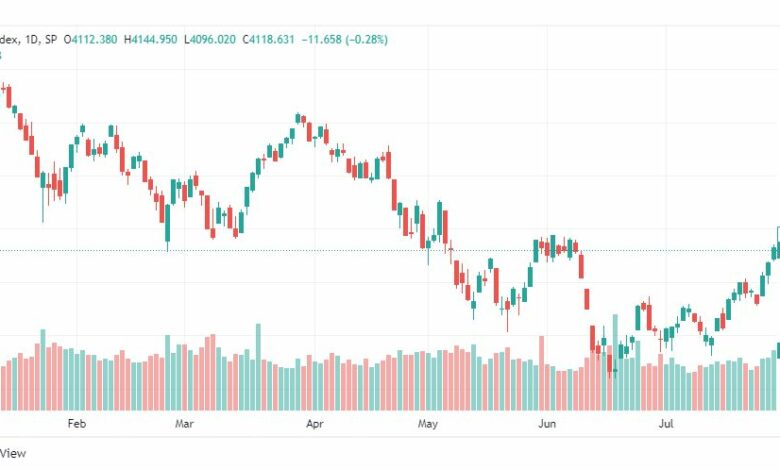Click the dotted current price line
This screenshot has height=470, width=780.
tap(390, 251)
